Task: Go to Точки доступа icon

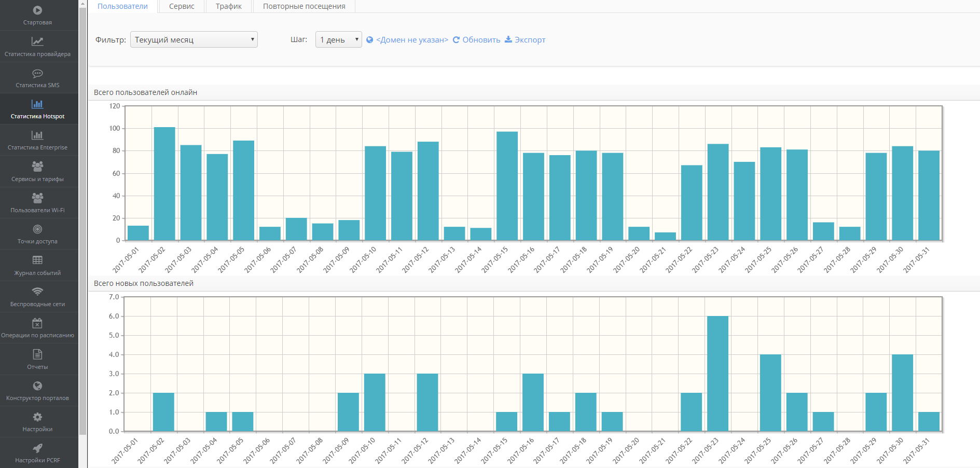Action: pos(37,229)
